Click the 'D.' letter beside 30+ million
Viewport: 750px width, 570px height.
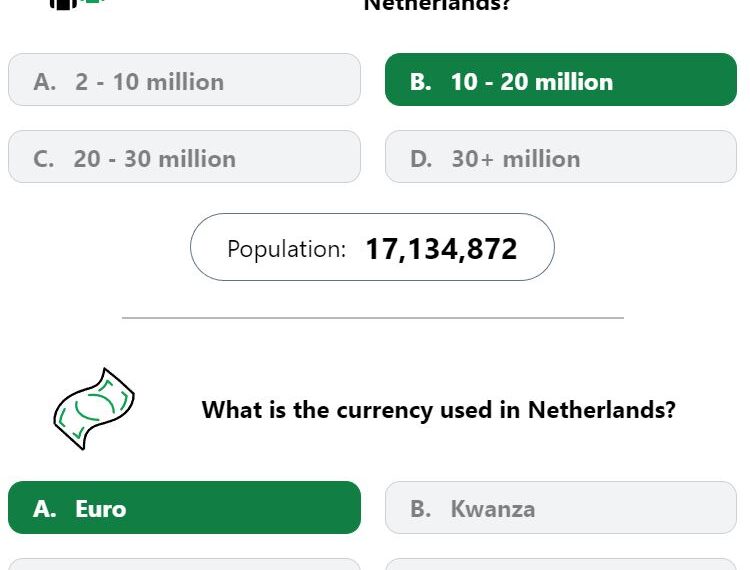(x=421, y=159)
